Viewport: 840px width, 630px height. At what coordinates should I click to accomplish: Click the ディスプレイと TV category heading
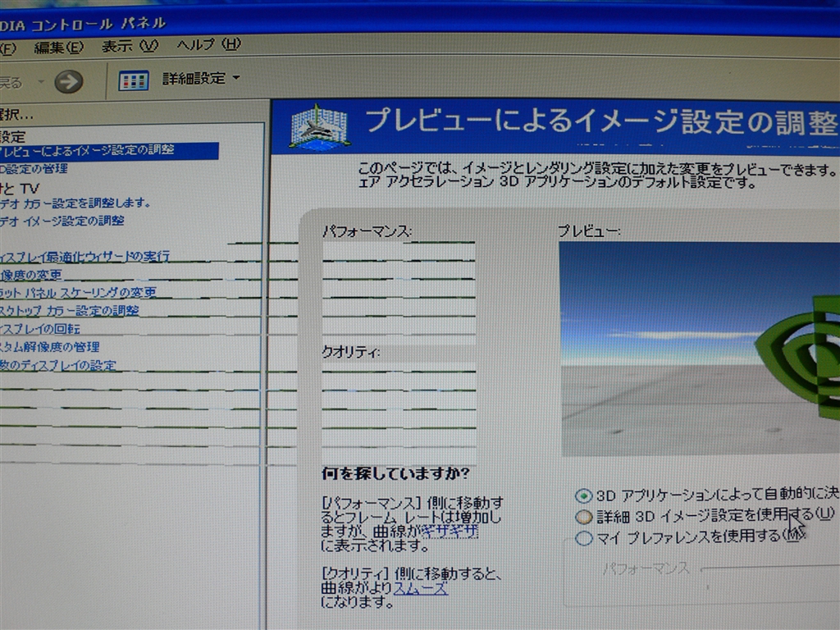coord(20,188)
